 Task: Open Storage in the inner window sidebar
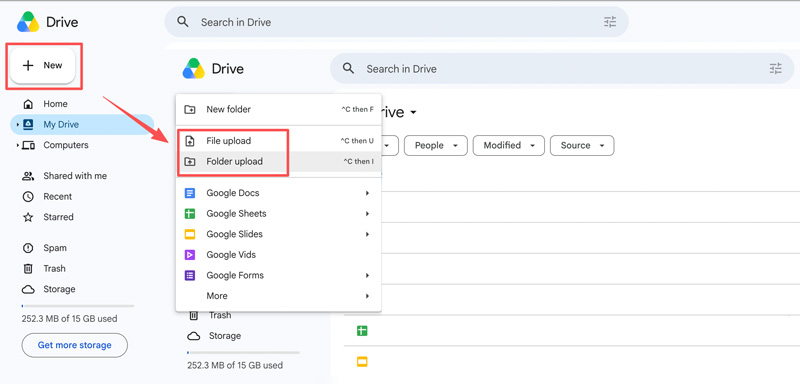point(224,336)
